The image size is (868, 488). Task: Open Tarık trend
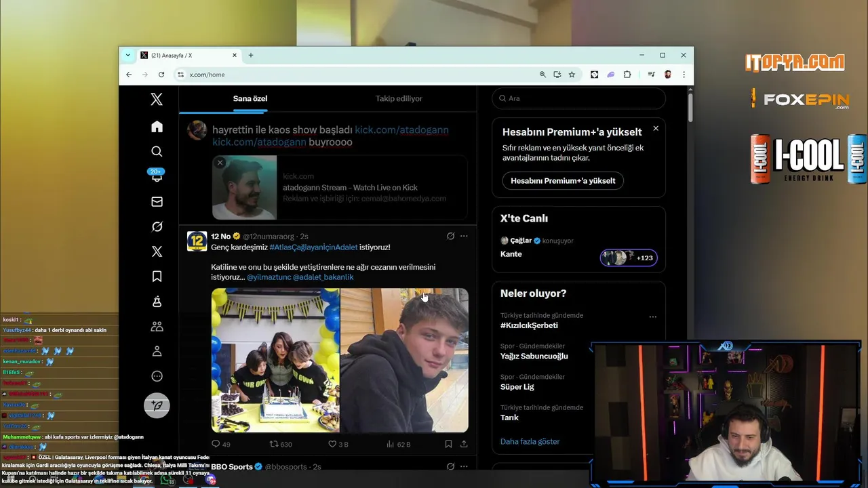click(509, 418)
